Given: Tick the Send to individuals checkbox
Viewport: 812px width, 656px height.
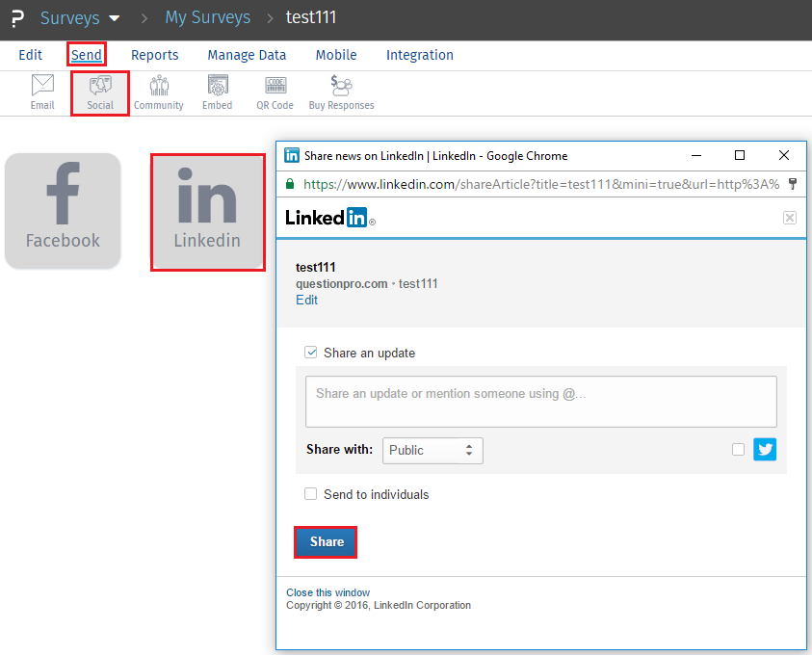Looking at the screenshot, I should [311, 494].
